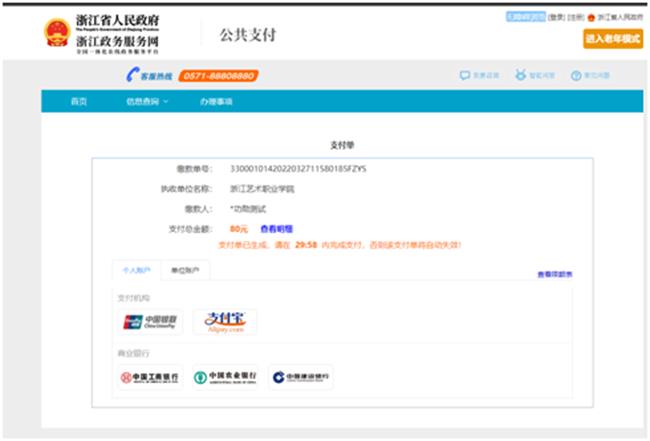Open the feedback speech bubble icon

click(x=464, y=75)
